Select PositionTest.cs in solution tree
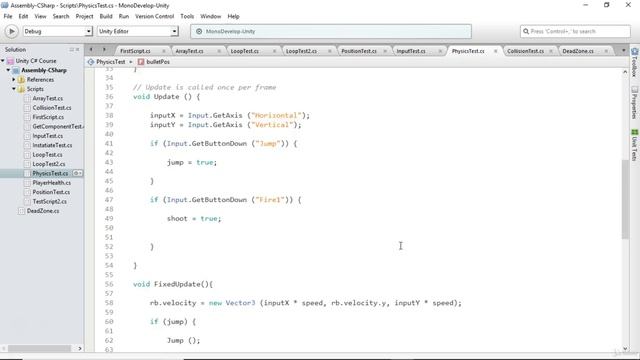 point(51,192)
